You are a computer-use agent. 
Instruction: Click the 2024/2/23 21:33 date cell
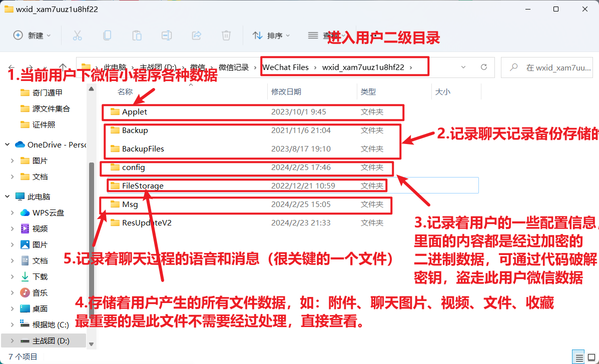301,223
